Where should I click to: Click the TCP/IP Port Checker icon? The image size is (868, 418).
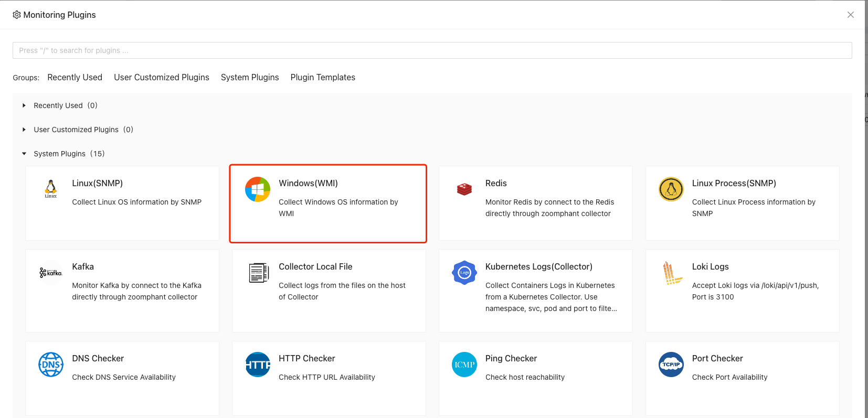[671, 365]
